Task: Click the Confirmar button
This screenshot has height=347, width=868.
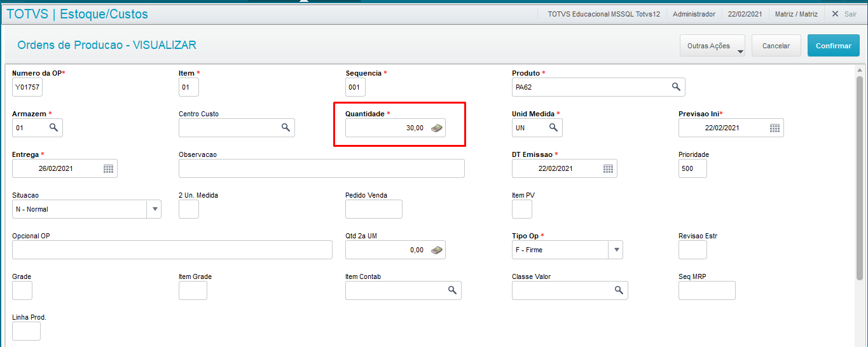Action: point(833,46)
